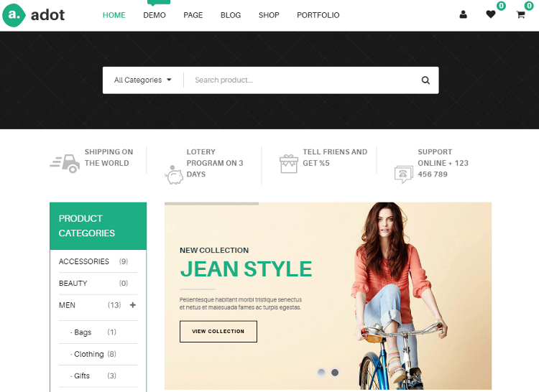Screen dimensions: 539x392
Task: Click the shipping truck icon
Action: click(x=65, y=164)
